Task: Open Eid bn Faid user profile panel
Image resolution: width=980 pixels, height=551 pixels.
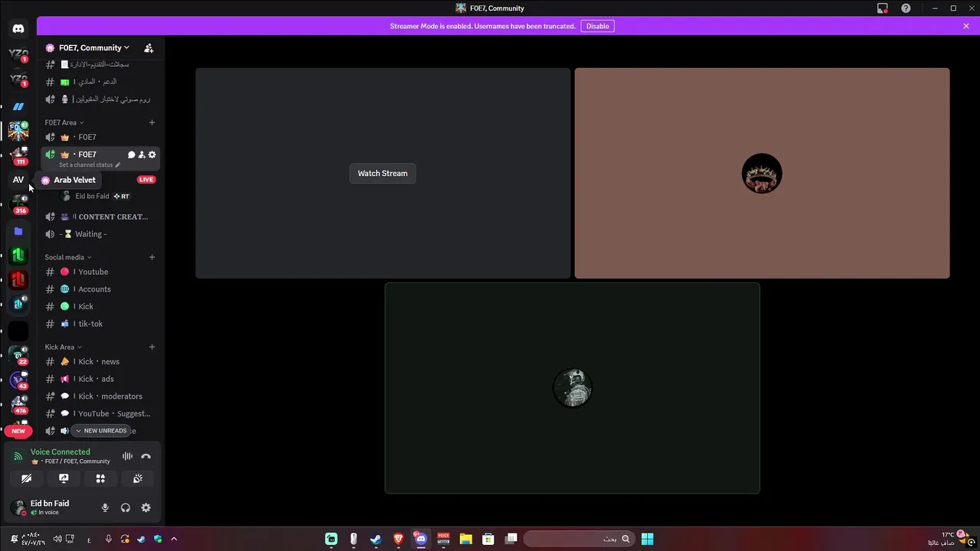Action: [x=50, y=507]
